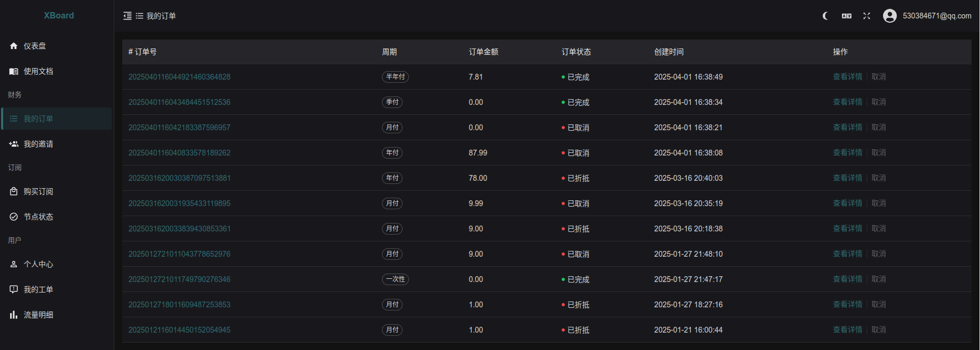Click 一次性 period tag
The width and height of the screenshot is (980, 350).
pyautogui.click(x=395, y=279)
